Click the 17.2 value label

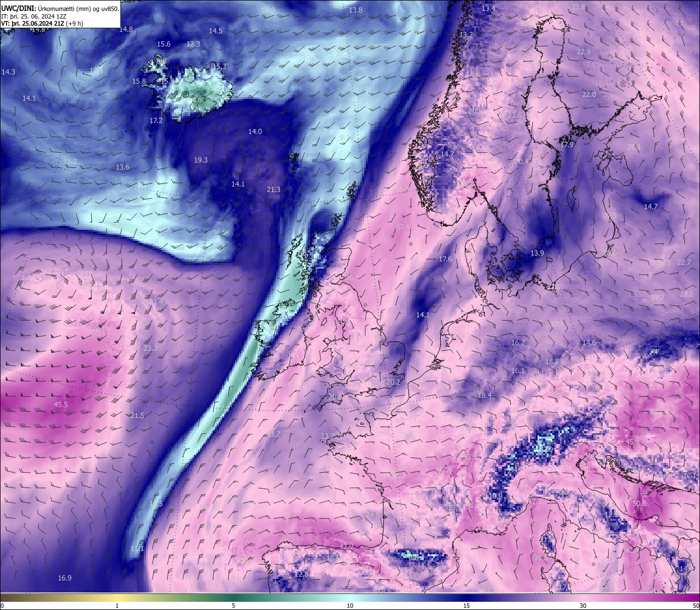156,121
